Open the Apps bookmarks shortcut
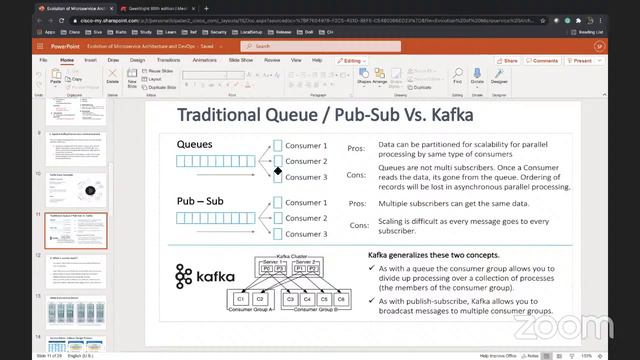The width and height of the screenshot is (640, 360). point(46,32)
